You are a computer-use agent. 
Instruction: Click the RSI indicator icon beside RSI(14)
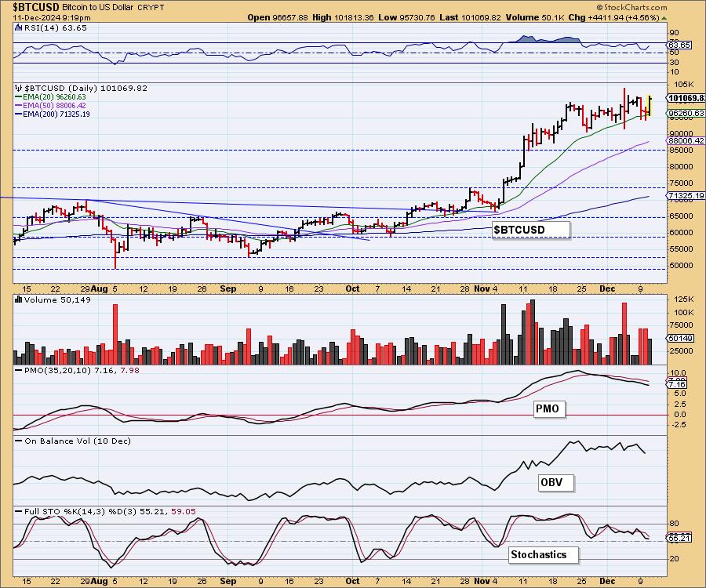click(18, 27)
